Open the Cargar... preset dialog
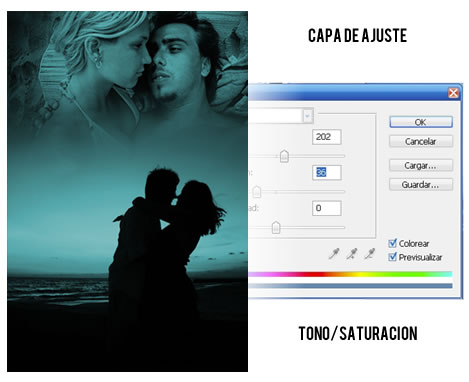The width and height of the screenshot is (469, 382). point(421,165)
